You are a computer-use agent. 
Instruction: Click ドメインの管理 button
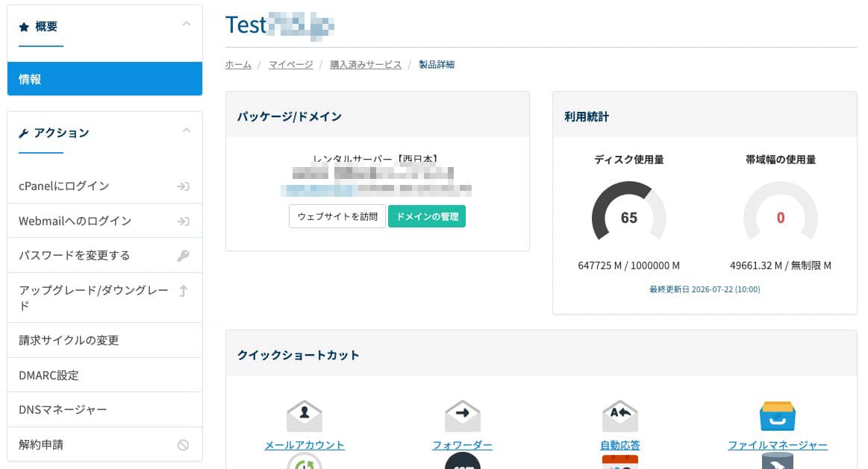coord(427,216)
